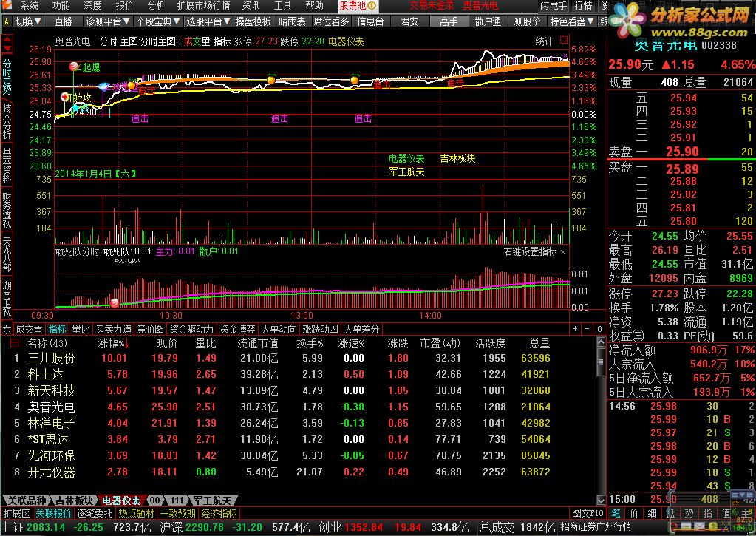Switch to the 成交量 indicator tab
Viewport: 756px width, 536px height.
point(30,329)
